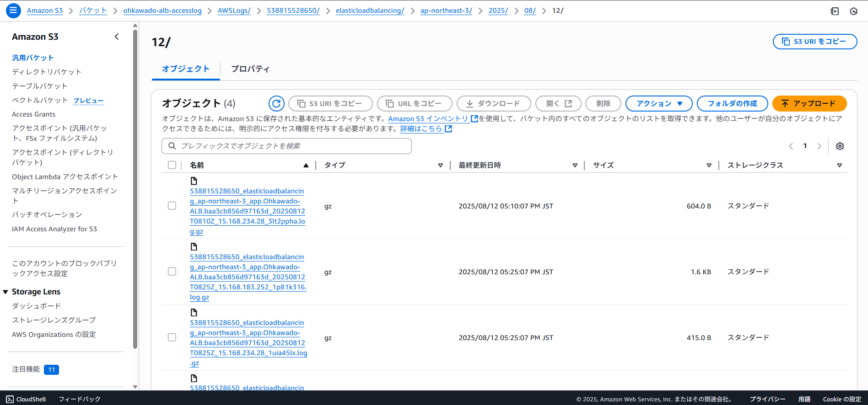The width and height of the screenshot is (868, 405).
Task: Click the CloudShell icon in footer
Action: tap(10, 399)
